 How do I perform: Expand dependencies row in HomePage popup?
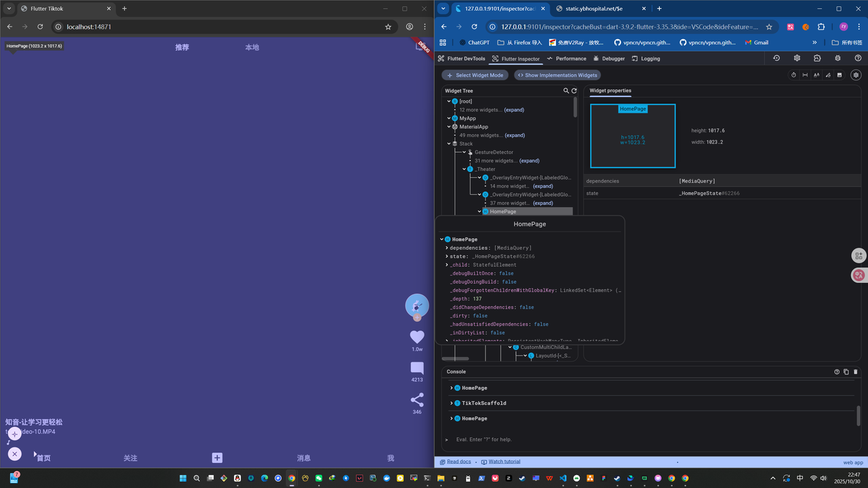[x=447, y=248]
